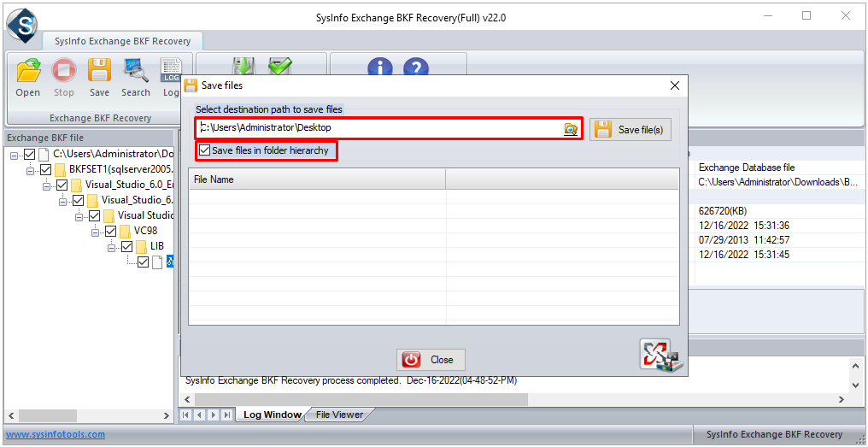Click the Save files dialog title icon
Image resolution: width=868 pixels, height=447 pixels.
191,85
